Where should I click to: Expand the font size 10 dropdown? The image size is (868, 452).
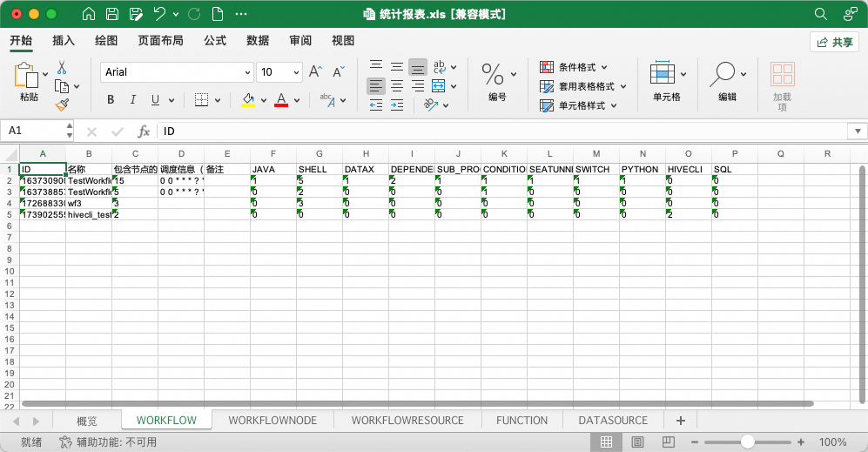pyautogui.click(x=297, y=72)
